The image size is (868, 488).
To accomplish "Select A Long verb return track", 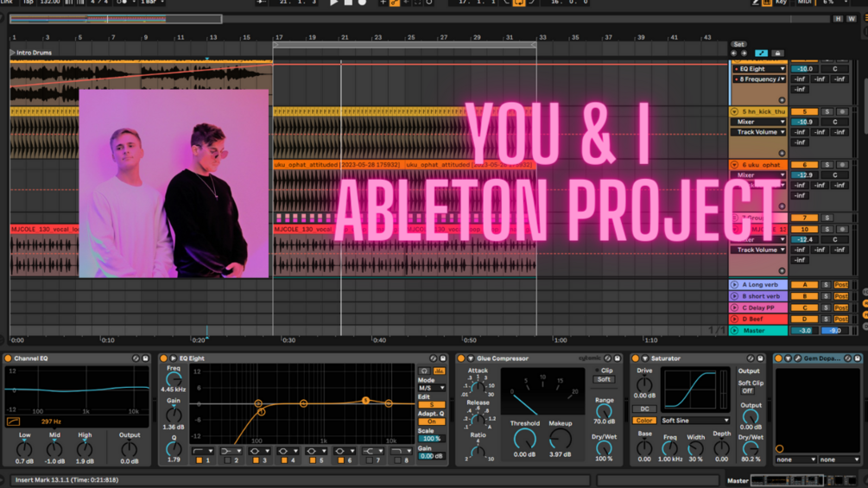I will pyautogui.click(x=759, y=285).
